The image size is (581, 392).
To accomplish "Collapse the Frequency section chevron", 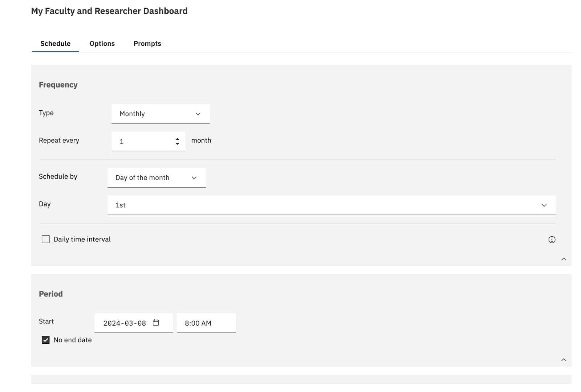I will (564, 259).
